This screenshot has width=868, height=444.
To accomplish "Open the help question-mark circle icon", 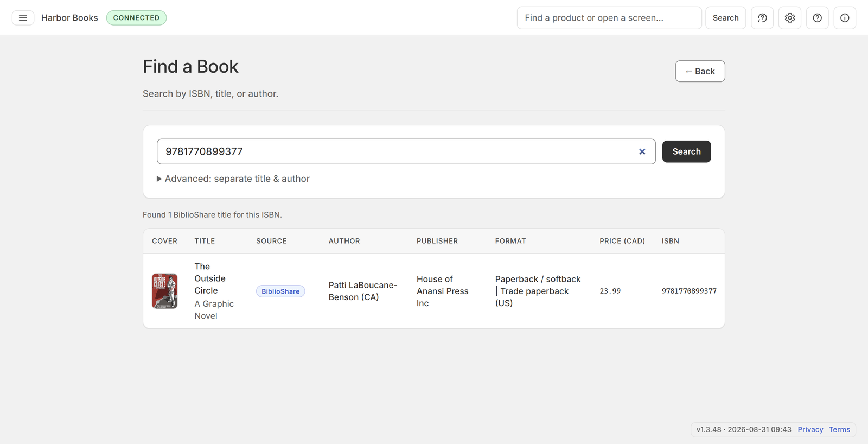I will tap(818, 18).
